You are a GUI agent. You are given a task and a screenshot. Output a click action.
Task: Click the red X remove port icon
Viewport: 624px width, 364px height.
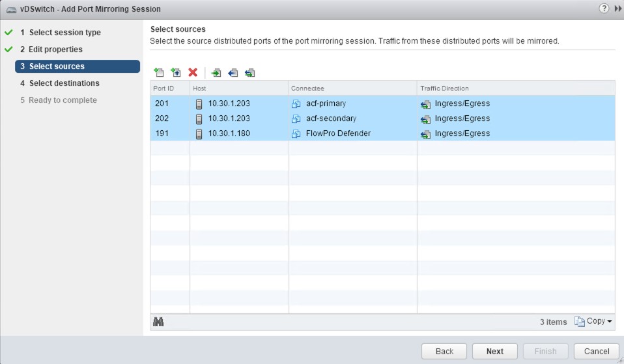coord(193,72)
